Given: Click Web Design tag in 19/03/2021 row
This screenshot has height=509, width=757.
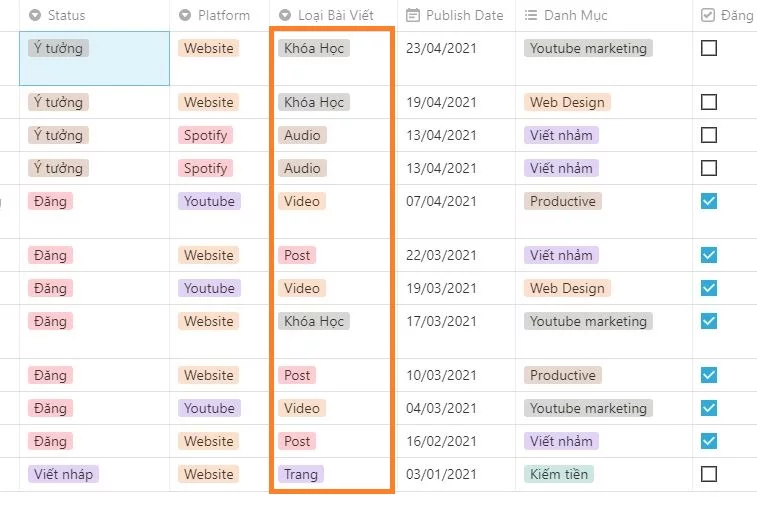Looking at the screenshot, I should [x=567, y=288].
